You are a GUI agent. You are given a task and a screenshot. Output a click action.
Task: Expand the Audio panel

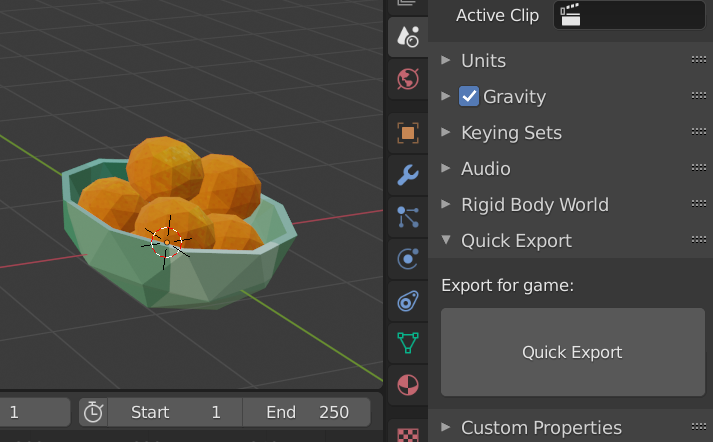(446, 168)
